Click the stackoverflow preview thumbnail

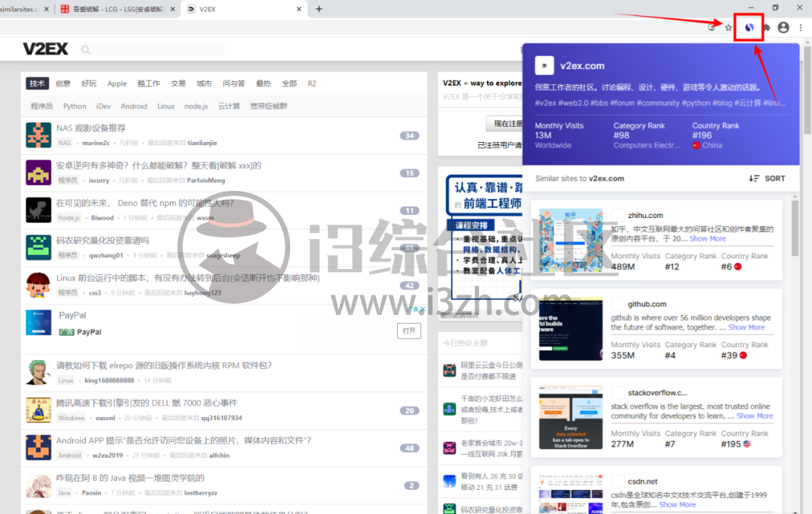coord(571,418)
